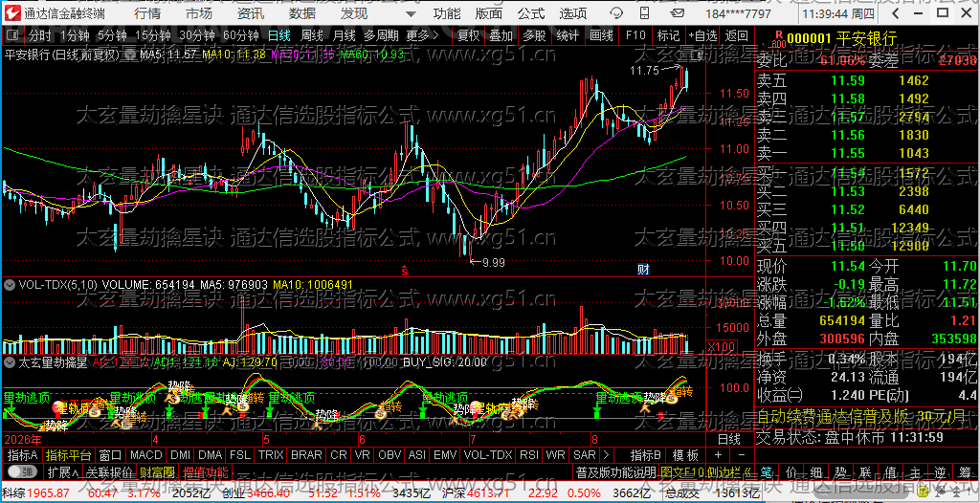Toggle 多股 multi-stock view
Image resolution: width=980 pixels, height=503 pixels.
(534, 35)
